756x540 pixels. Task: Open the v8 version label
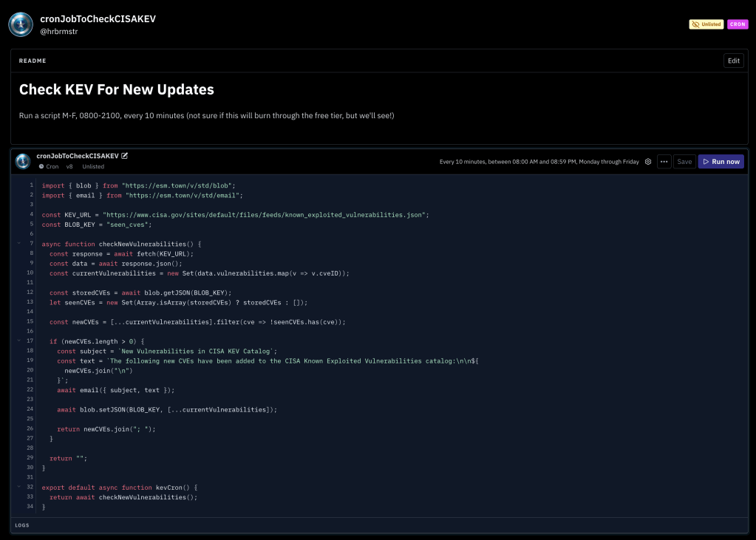point(69,167)
